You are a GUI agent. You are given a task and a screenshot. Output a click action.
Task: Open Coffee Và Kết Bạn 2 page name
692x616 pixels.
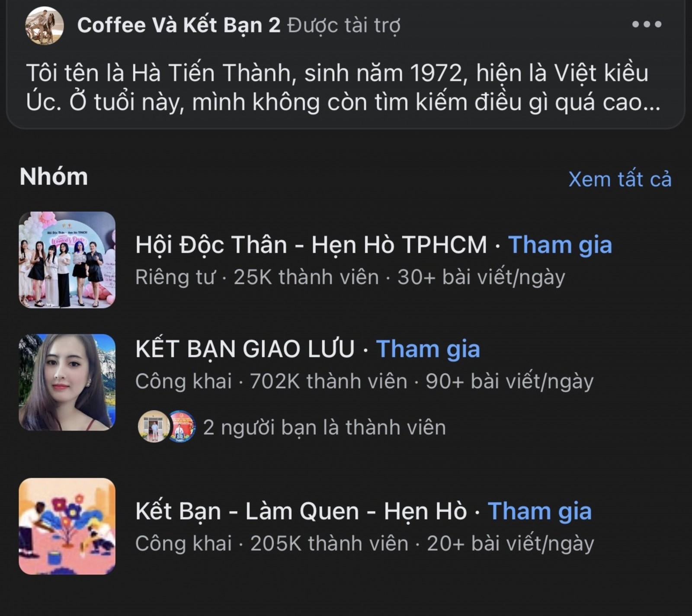179,25
